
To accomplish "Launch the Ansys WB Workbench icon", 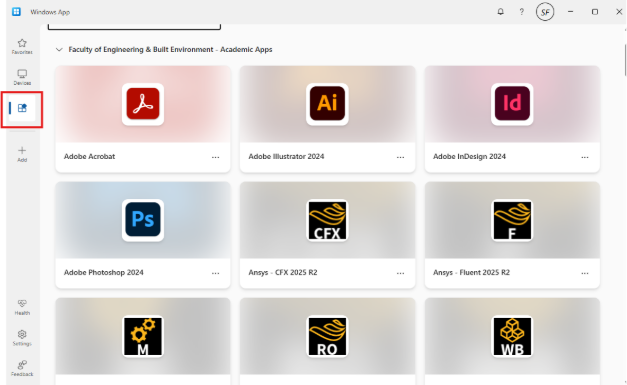I will pyautogui.click(x=512, y=336).
